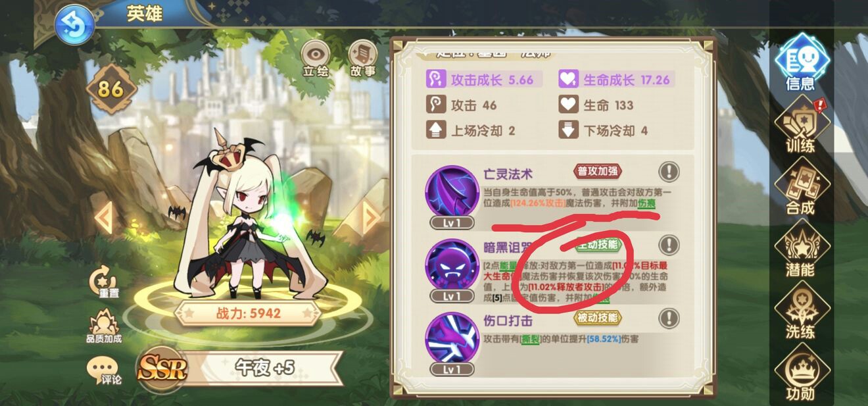Open the 评论 comments speech bubble
The image size is (868, 406).
[103, 372]
